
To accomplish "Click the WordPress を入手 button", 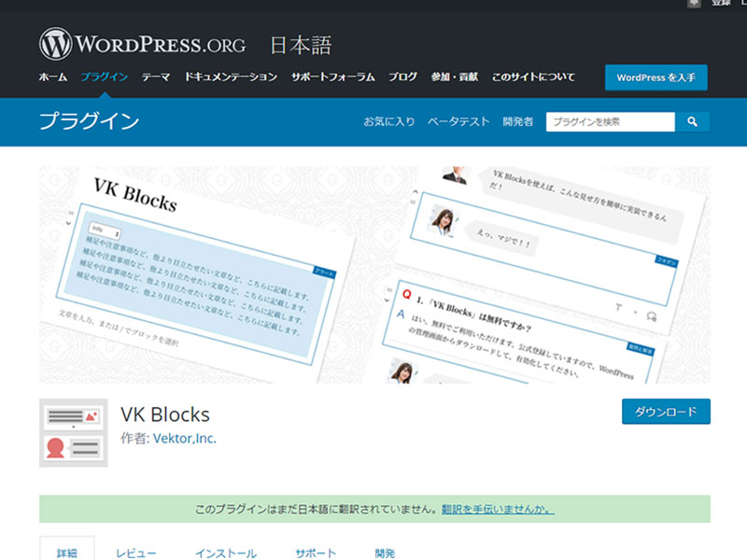I will click(655, 77).
